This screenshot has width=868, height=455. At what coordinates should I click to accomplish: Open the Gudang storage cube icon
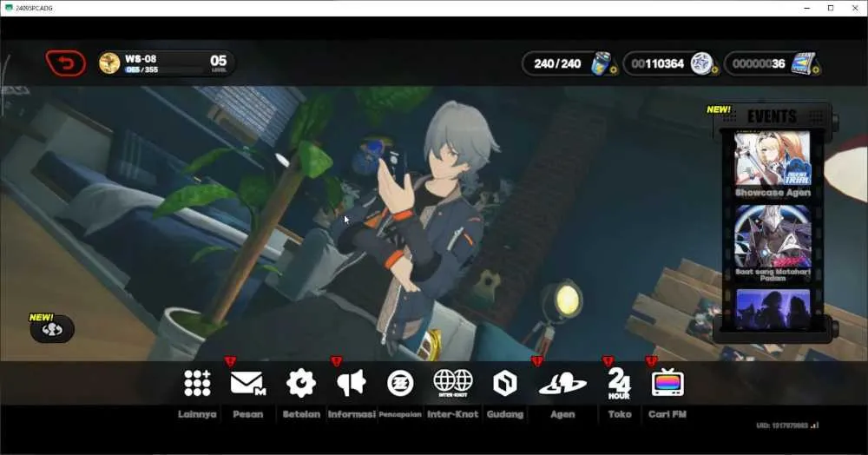[x=505, y=383]
